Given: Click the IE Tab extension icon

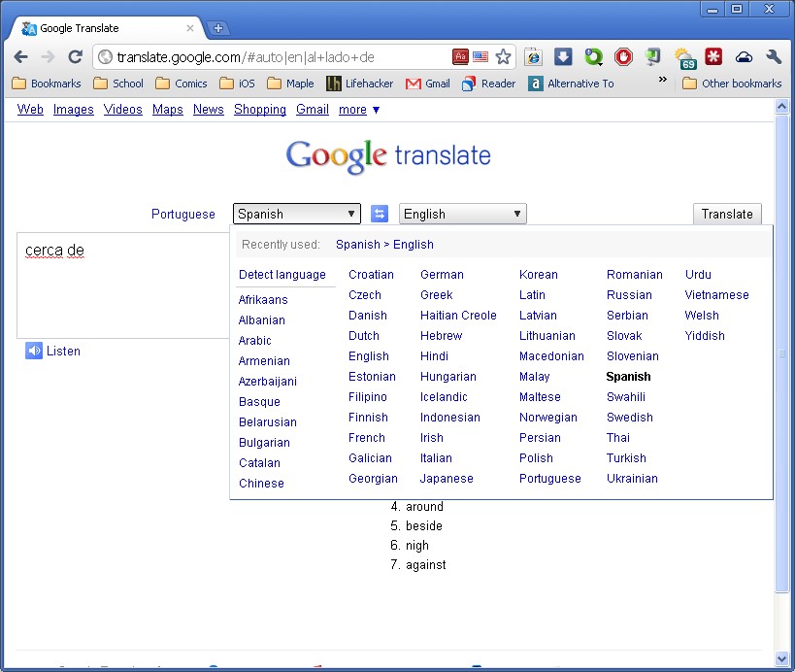Looking at the screenshot, I should tap(533, 57).
